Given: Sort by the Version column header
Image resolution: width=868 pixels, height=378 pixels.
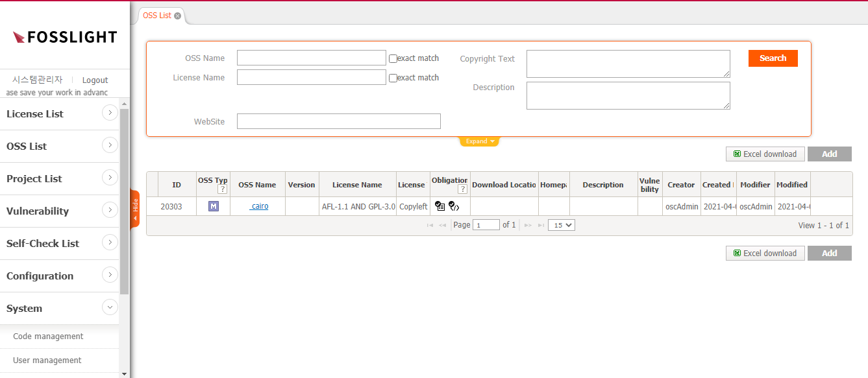Looking at the screenshot, I should [x=301, y=185].
